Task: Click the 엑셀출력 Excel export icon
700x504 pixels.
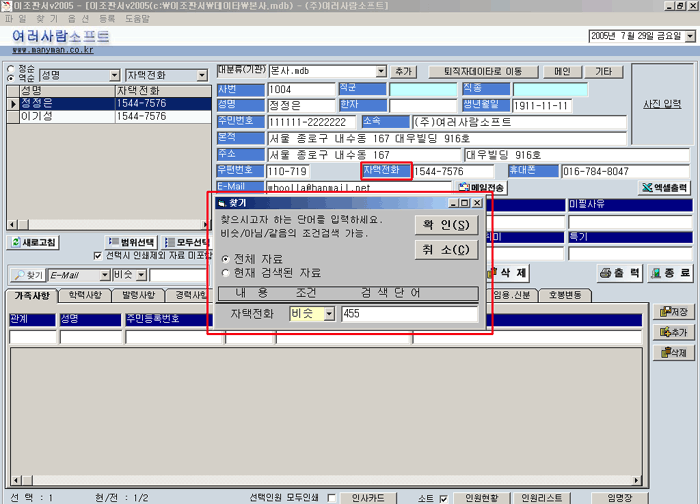Action: click(x=665, y=187)
